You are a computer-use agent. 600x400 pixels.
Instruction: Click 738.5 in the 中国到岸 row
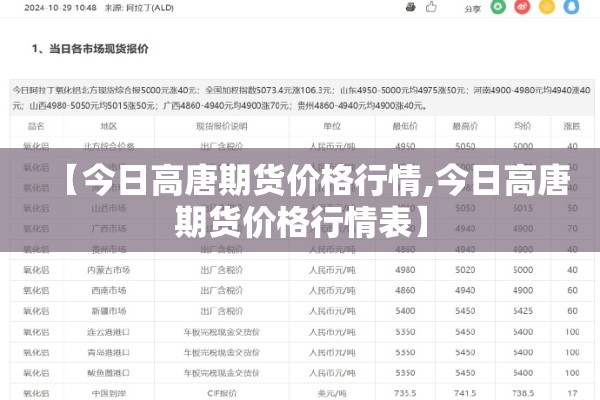click(523, 393)
